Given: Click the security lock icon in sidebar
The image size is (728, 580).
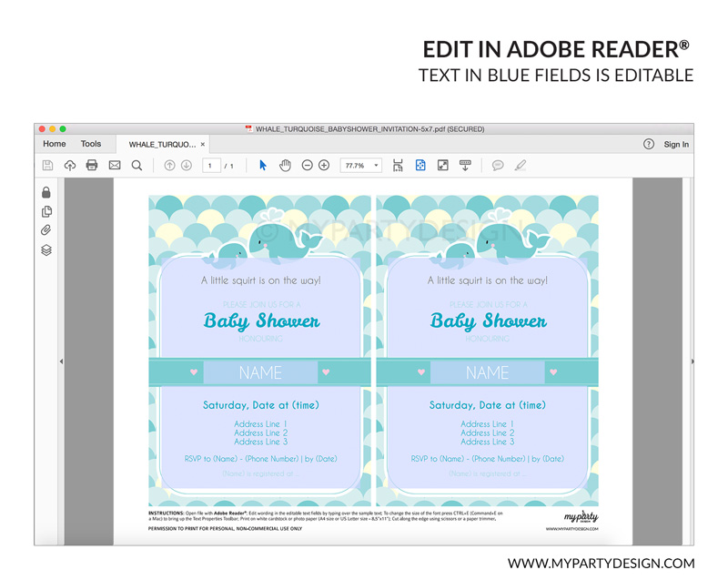Looking at the screenshot, I should pyautogui.click(x=46, y=192).
